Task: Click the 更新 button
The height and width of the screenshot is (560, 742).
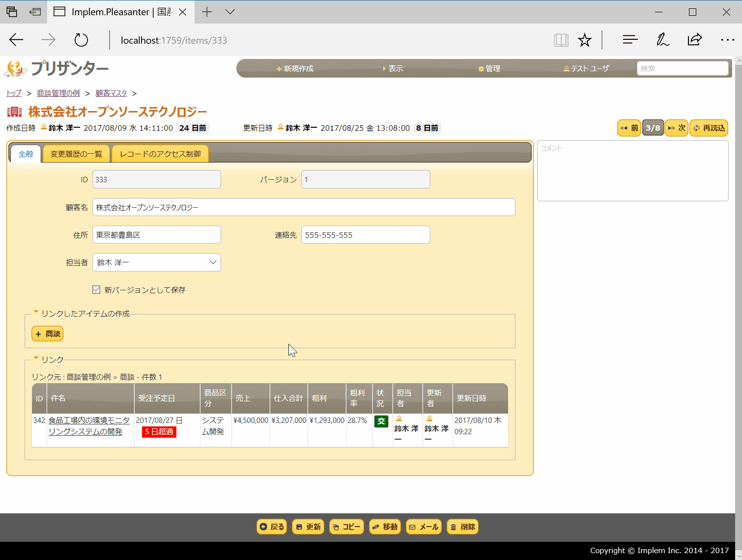Action: 308,527
